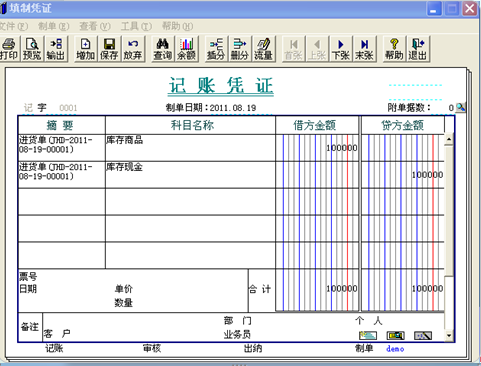Open the 工具 menu

coord(136,26)
